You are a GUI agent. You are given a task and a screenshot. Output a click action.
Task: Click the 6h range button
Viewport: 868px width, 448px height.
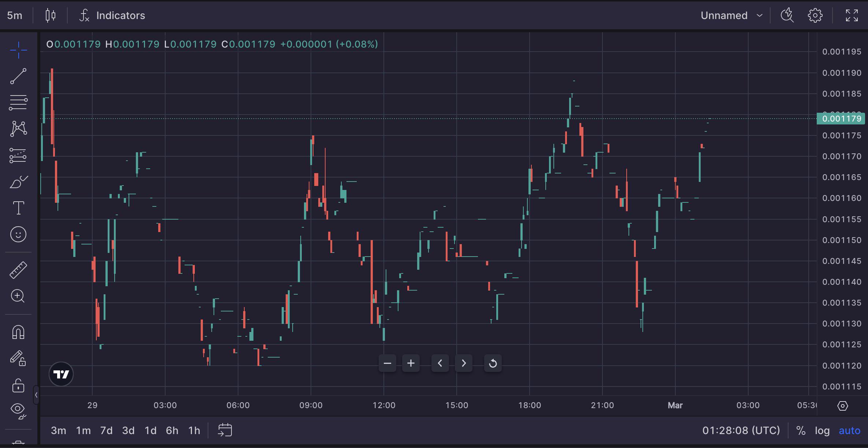(x=172, y=430)
